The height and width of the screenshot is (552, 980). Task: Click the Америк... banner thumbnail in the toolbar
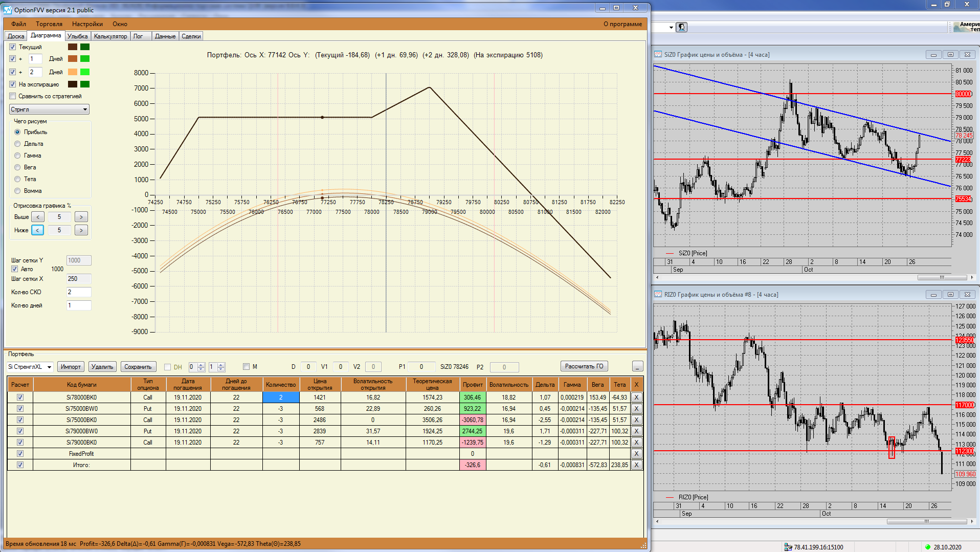tap(966, 27)
